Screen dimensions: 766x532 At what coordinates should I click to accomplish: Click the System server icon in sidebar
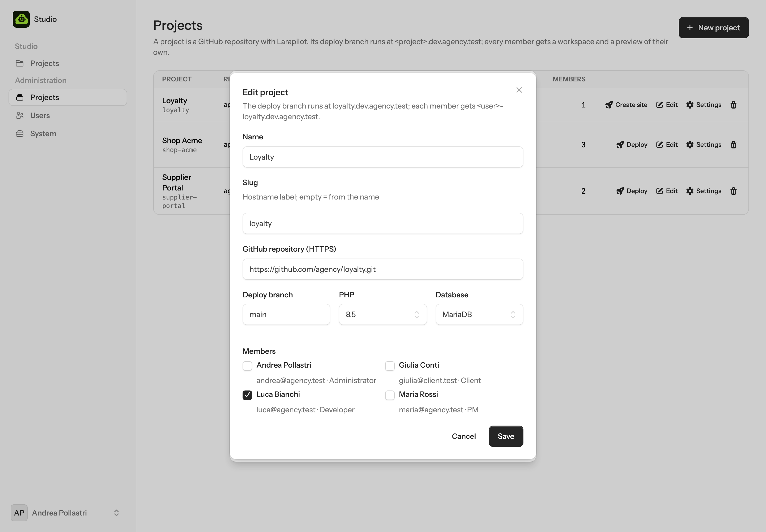click(x=20, y=133)
